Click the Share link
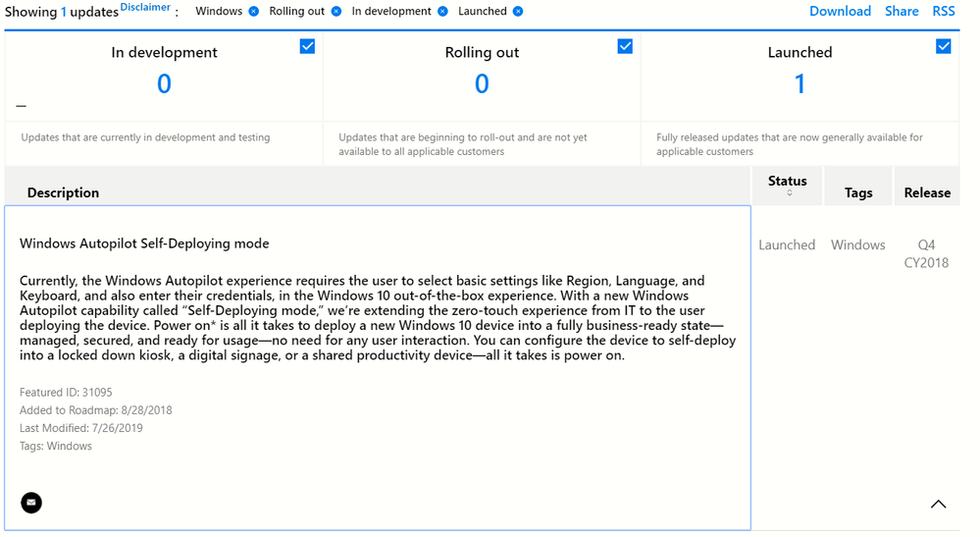The image size is (980, 537). [x=902, y=11]
